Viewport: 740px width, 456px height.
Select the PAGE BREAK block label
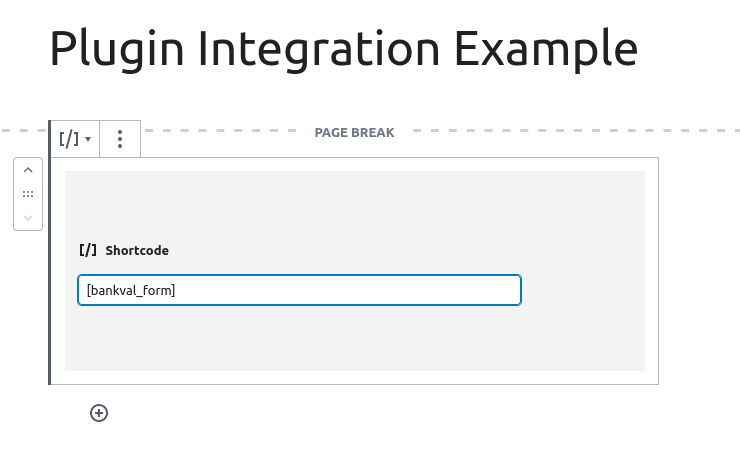click(354, 133)
